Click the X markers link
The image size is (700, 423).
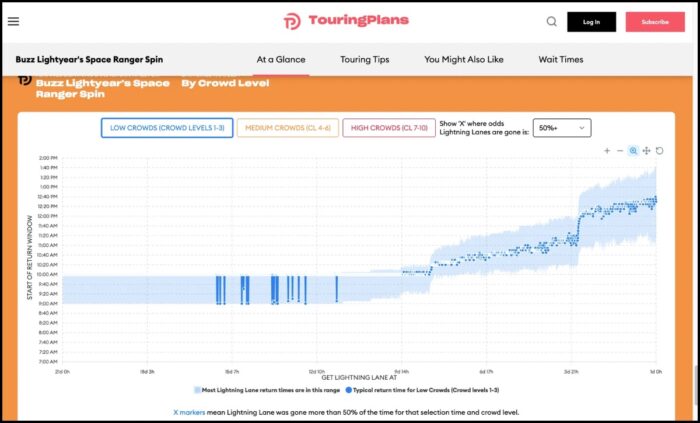[x=189, y=412]
